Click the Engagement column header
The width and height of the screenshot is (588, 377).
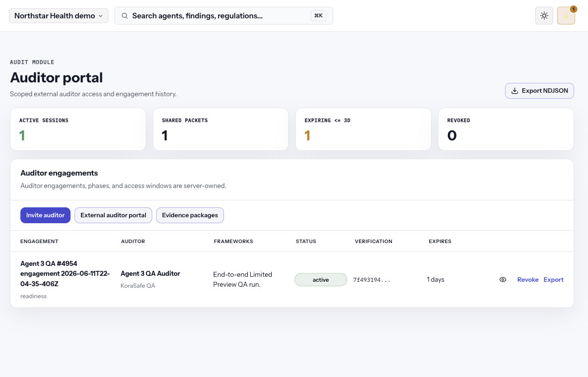[x=39, y=242]
